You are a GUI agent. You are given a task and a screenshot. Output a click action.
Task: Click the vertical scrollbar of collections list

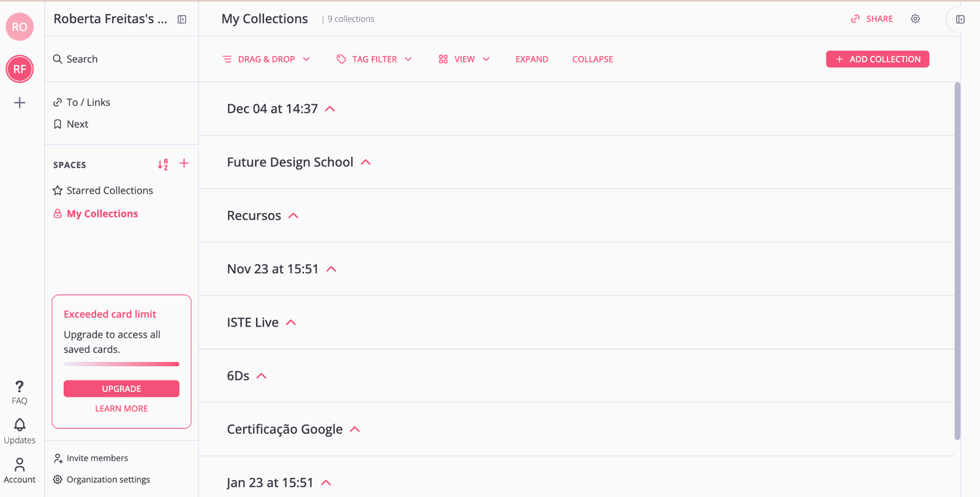click(x=957, y=260)
